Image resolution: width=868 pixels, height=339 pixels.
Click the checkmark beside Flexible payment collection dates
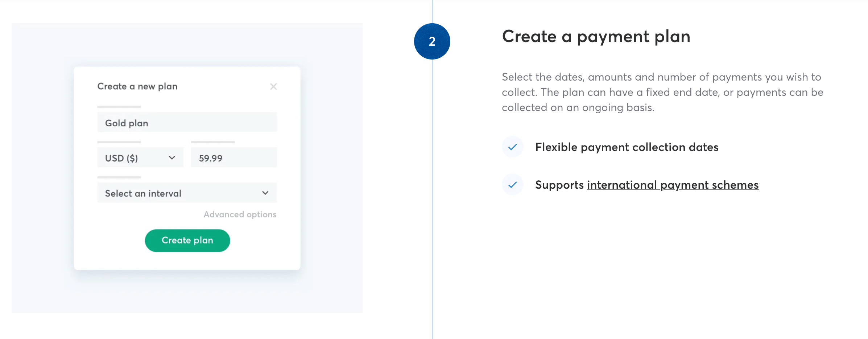pyautogui.click(x=512, y=147)
